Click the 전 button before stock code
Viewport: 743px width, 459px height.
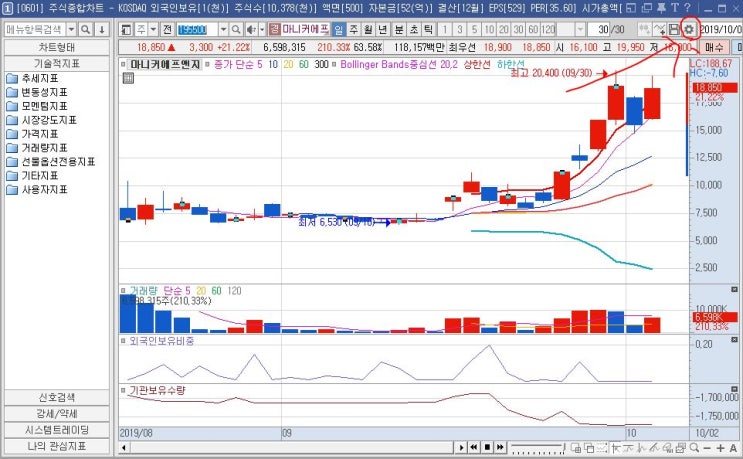click(167, 30)
